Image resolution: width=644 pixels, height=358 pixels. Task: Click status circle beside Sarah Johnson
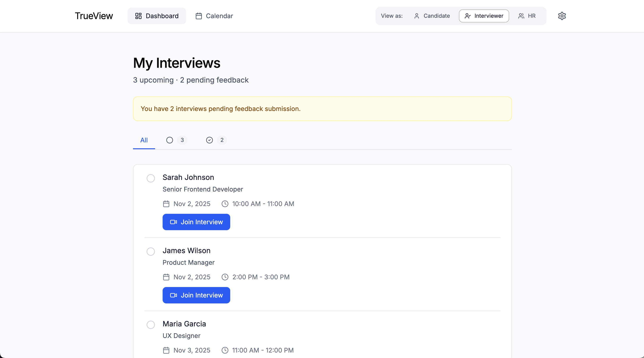[151, 178]
